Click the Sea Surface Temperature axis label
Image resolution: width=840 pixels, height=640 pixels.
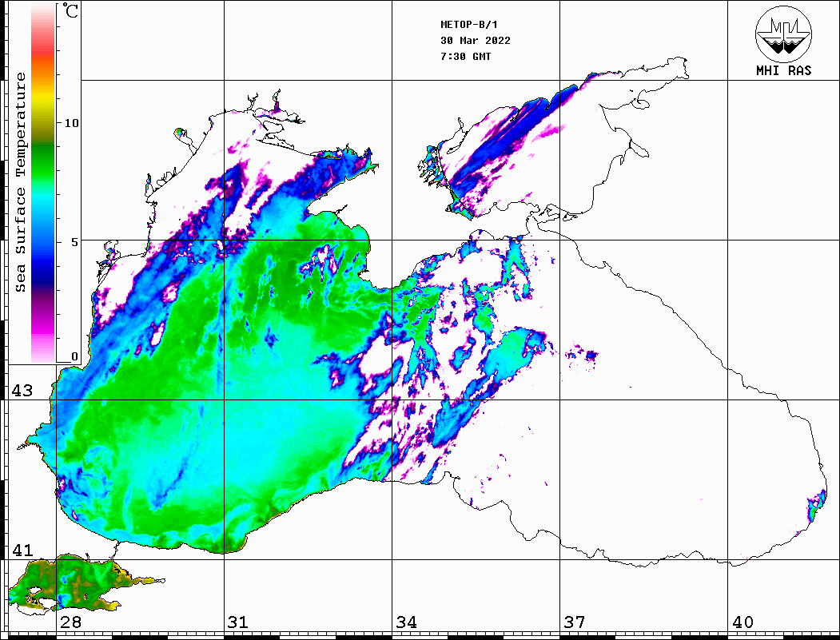pyautogui.click(x=20, y=183)
